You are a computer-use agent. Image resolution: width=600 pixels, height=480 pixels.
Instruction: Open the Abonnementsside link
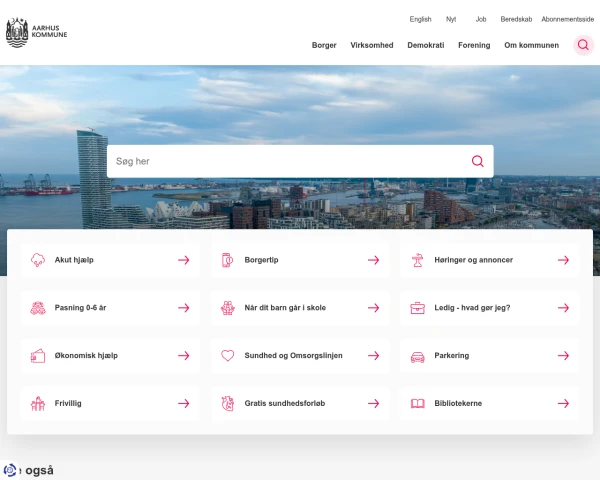pos(567,19)
